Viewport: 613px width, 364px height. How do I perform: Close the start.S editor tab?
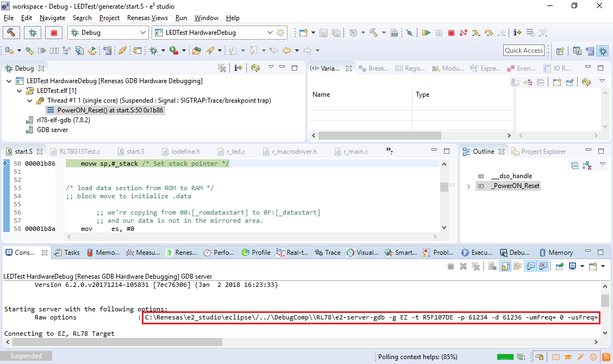coord(40,152)
